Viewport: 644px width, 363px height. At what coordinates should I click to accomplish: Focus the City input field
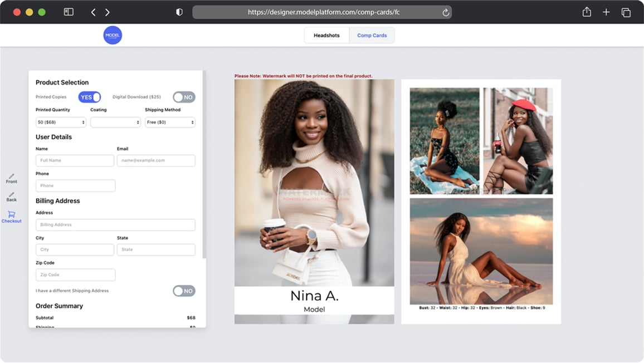(x=75, y=249)
